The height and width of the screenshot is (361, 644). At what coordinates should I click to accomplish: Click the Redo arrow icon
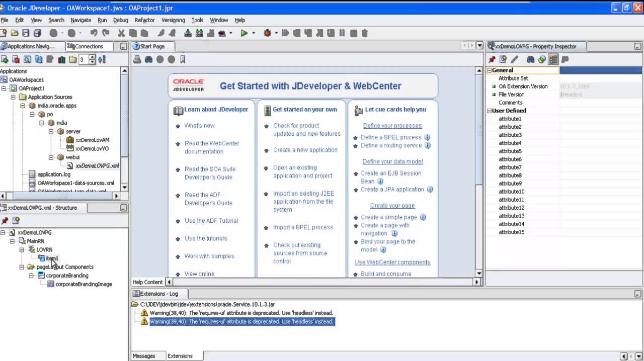tap(106, 33)
